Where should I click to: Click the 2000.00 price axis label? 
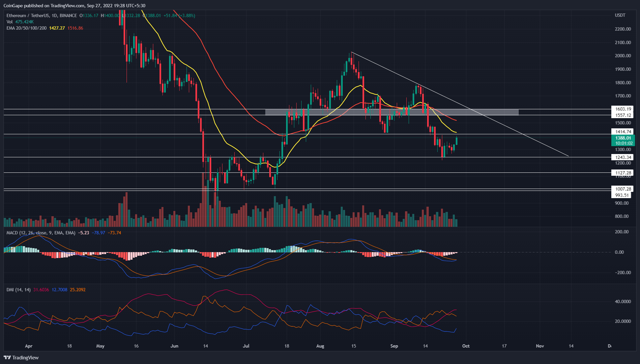tap(623, 56)
